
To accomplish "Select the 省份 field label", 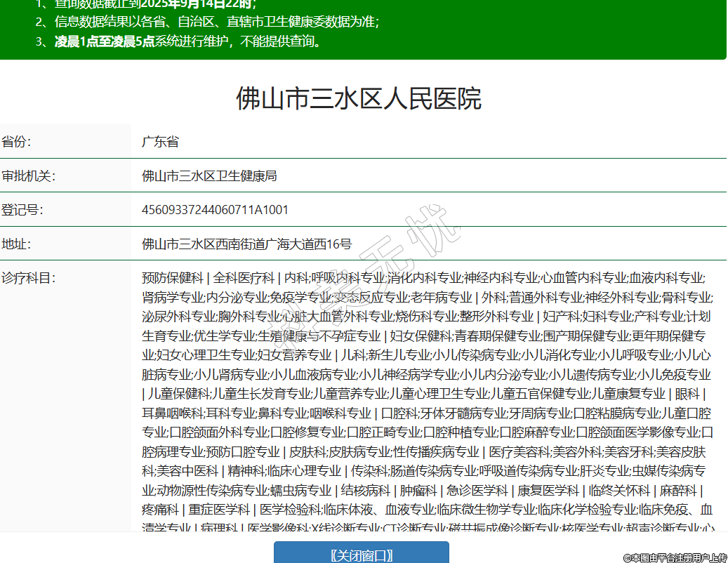I will point(17,142).
